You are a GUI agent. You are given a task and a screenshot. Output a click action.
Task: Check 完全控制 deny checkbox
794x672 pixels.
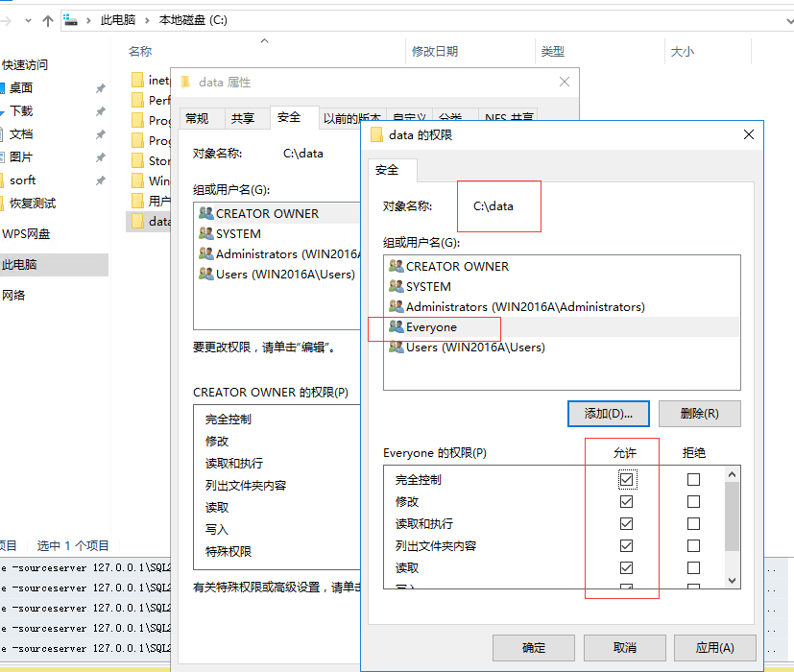click(694, 480)
